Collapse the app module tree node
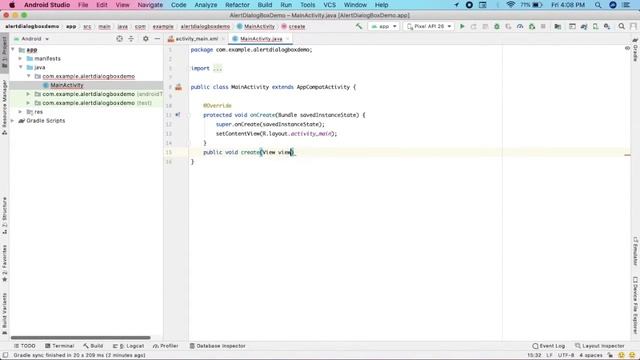 pos(13,49)
